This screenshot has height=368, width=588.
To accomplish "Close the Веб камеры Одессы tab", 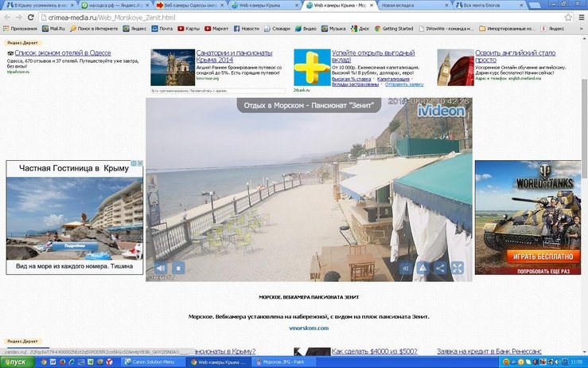I will 222,6.
